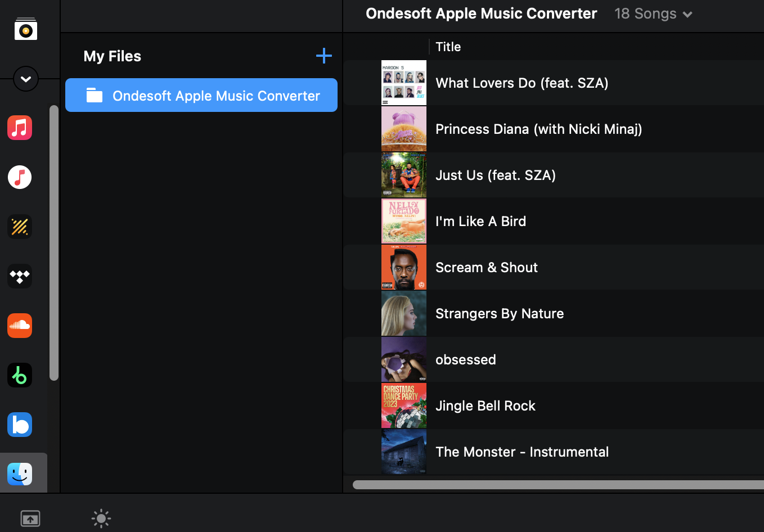Open the Apple Music red icon in sidebar
Image resolution: width=764 pixels, height=532 pixels.
20,128
